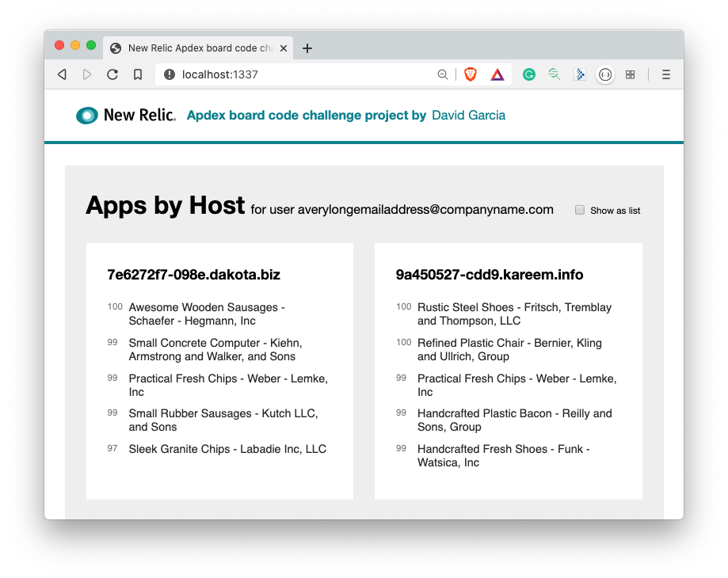The image size is (728, 578).
Task: Minimize window with yellow button
Action: (75, 45)
